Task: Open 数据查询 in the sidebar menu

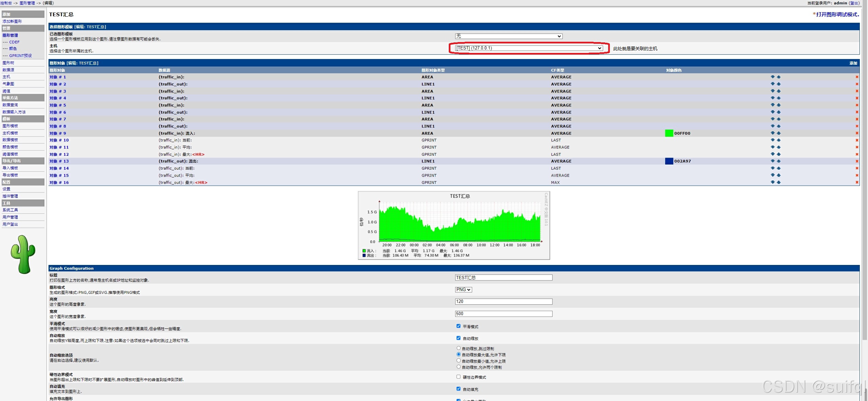Action: (10, 105)
